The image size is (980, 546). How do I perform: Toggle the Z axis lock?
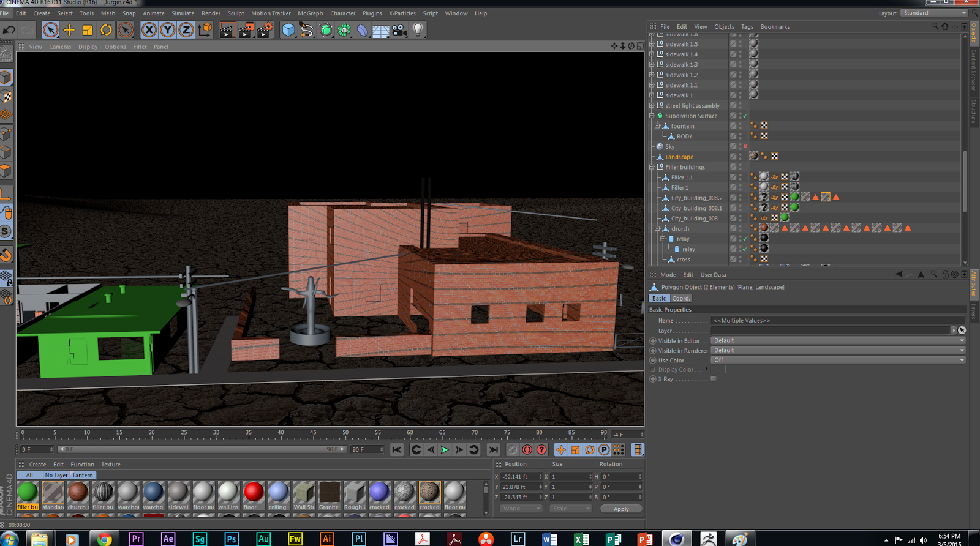(186, 29)
